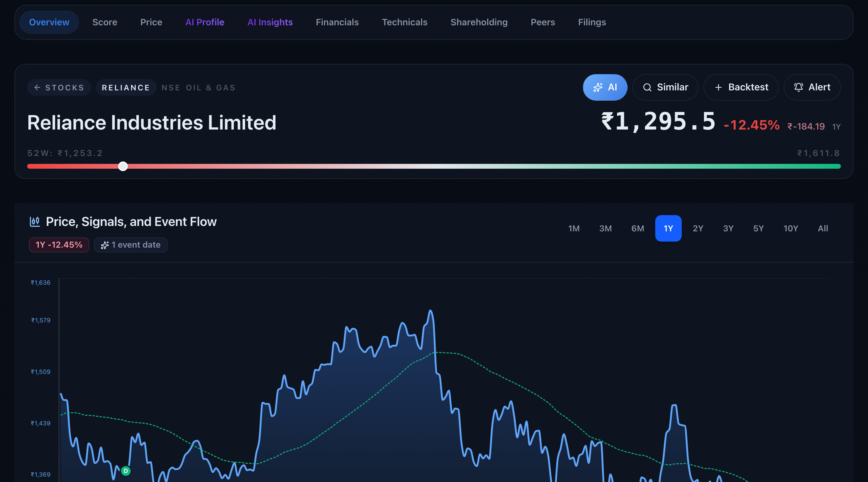Select the 2Y chart range
Image resolution: width=868 pixels, height=482 pixels.
pyautogui.click(x=698, y=228)
